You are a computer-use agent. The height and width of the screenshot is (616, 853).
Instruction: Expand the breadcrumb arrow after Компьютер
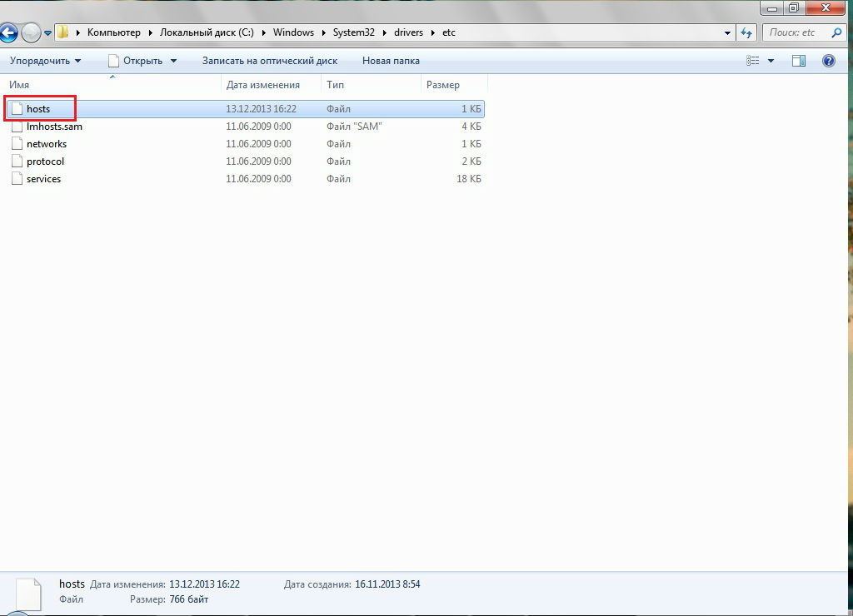150,32
